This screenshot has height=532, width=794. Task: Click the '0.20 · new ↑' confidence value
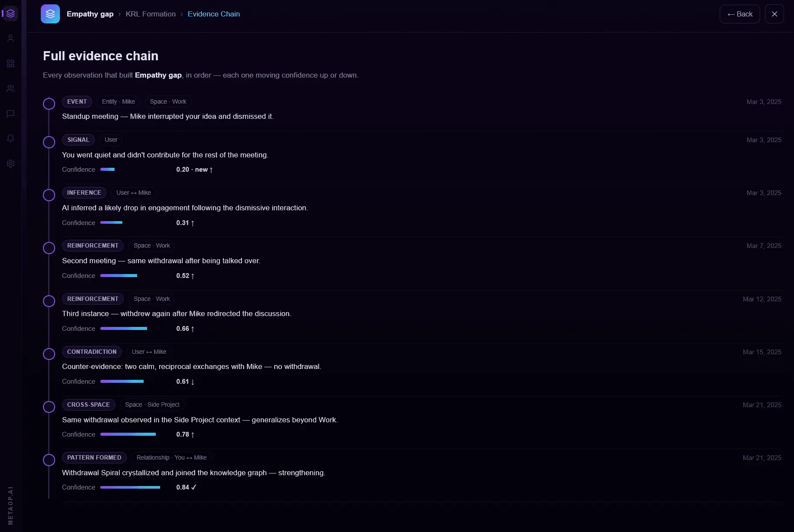coord(194,170)
